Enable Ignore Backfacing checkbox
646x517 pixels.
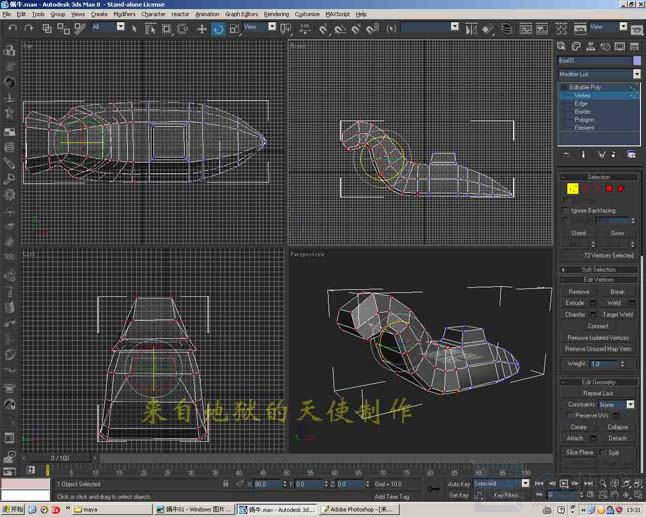pyautogui.click(x=565, y=211)
